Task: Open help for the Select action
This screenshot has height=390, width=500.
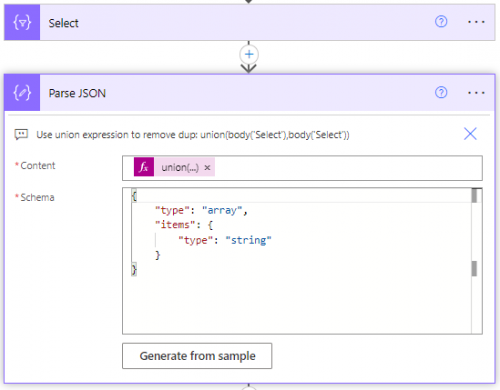Action: tap(441, 22)
